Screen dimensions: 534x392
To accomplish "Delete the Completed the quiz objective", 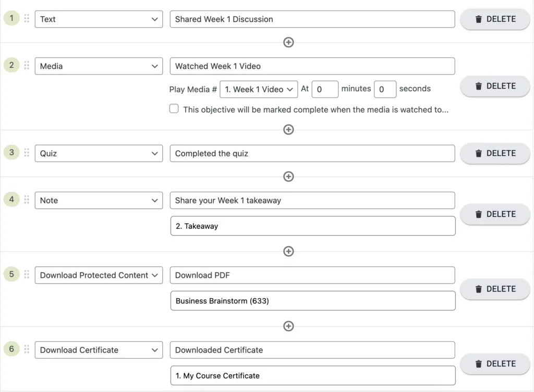I will [x=495, y=153].
